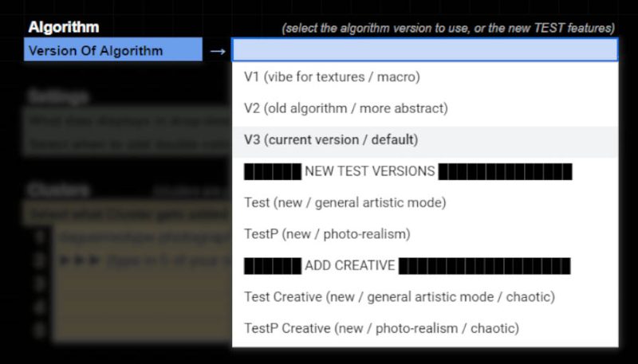The width and height of the screenshot is (638, 364).
Task: Click the blurred Settings section heading
Action: tap(58, 97)
